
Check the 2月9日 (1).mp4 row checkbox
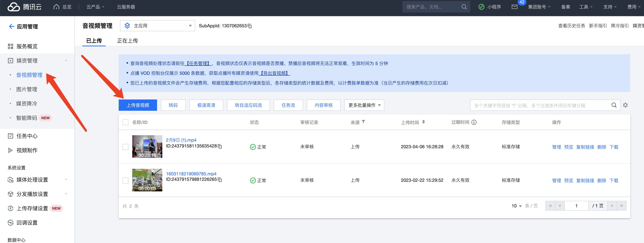125,147
